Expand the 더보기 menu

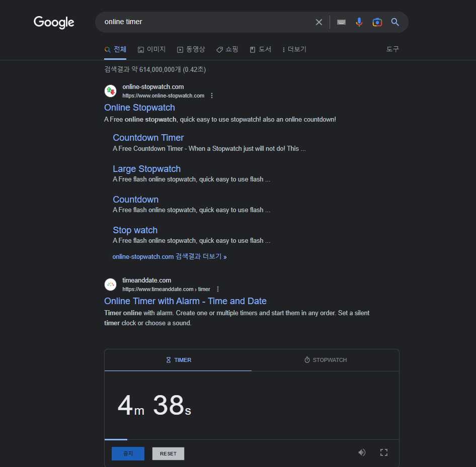pos(294,49)
